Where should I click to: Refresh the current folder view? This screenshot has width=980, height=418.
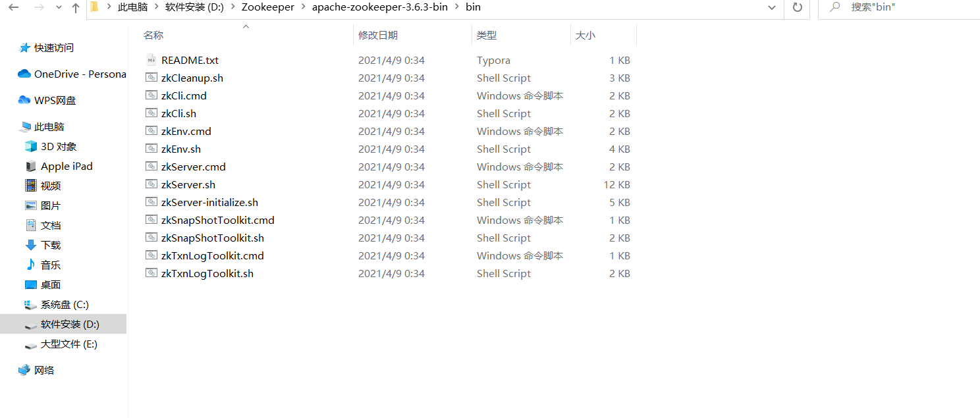(797, 7)
